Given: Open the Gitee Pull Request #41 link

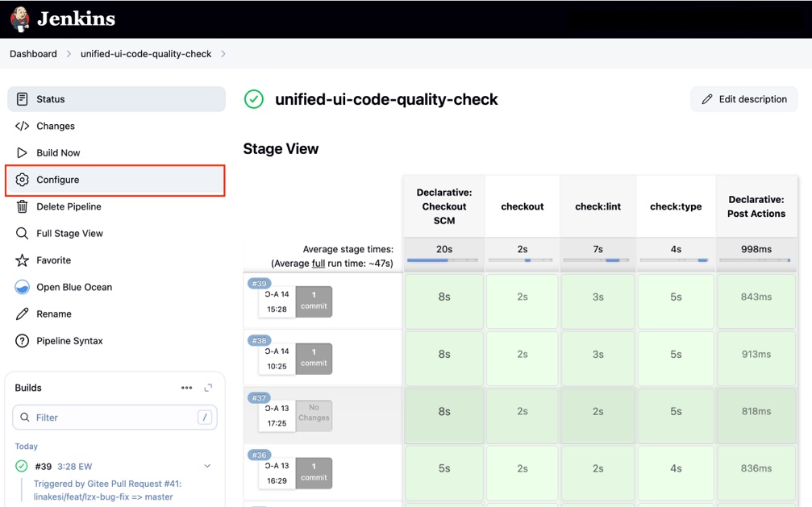Looking at the screenshot, I should coord(107,484).
